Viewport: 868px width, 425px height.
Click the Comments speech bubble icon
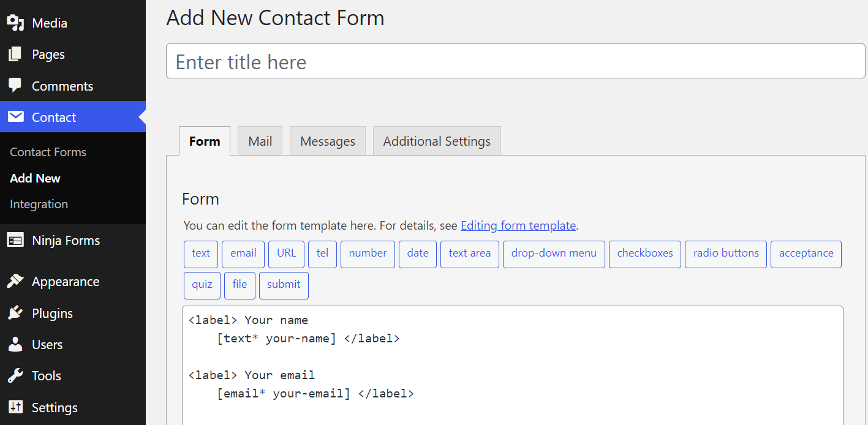tap(15, 86)
